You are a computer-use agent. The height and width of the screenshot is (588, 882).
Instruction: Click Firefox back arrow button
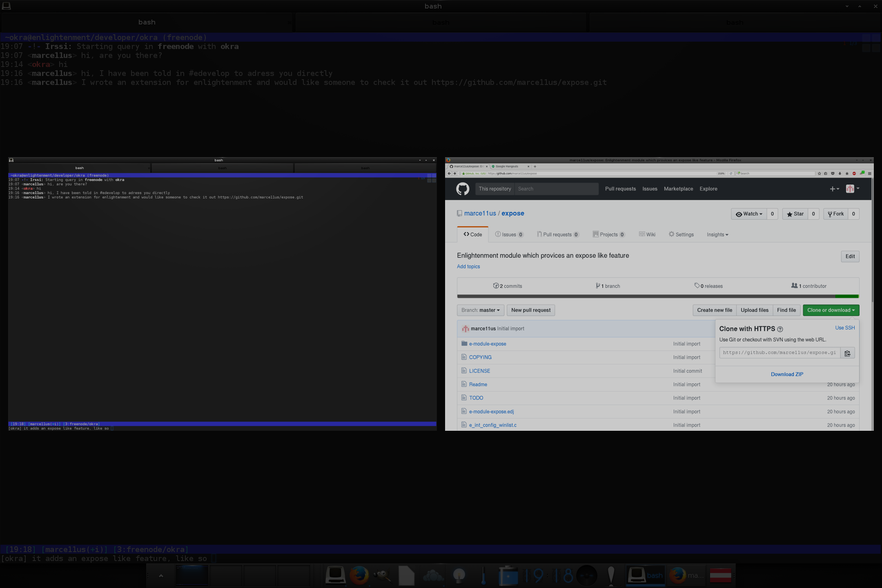pyautogui.click(x=449, y=174)
